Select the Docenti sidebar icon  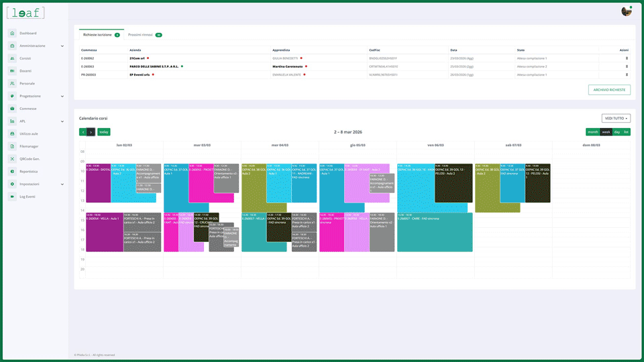[x=12, y=71]
